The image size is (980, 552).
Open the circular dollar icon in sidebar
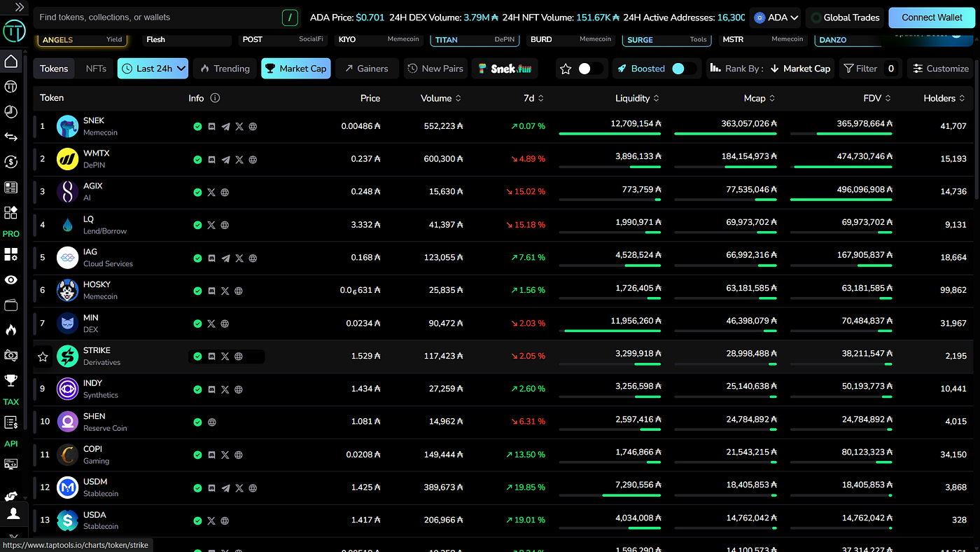point(11,162)
